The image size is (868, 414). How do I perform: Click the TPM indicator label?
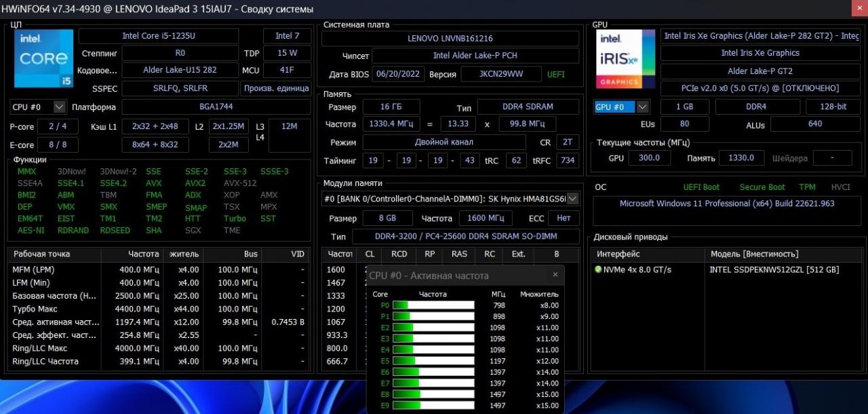[807, 187]
